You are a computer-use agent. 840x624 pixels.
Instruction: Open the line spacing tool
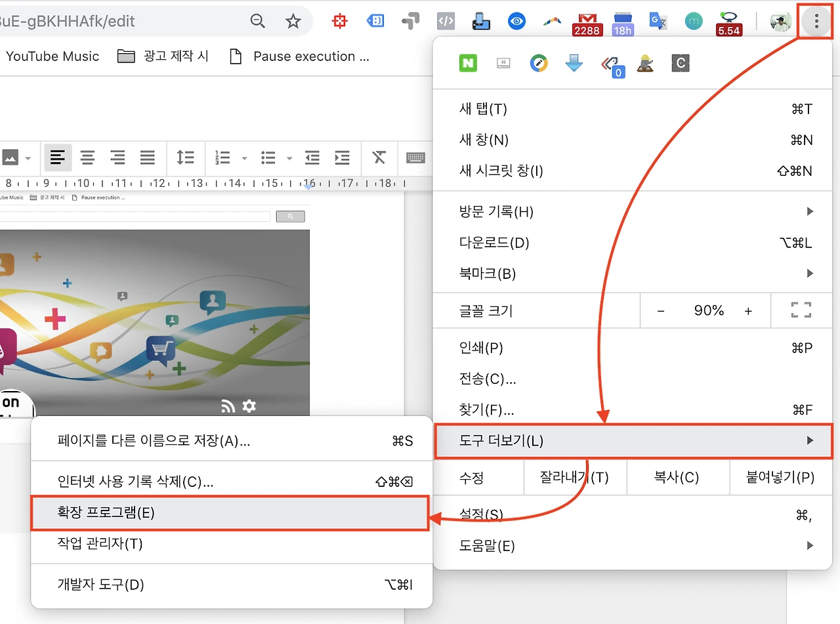186,157
